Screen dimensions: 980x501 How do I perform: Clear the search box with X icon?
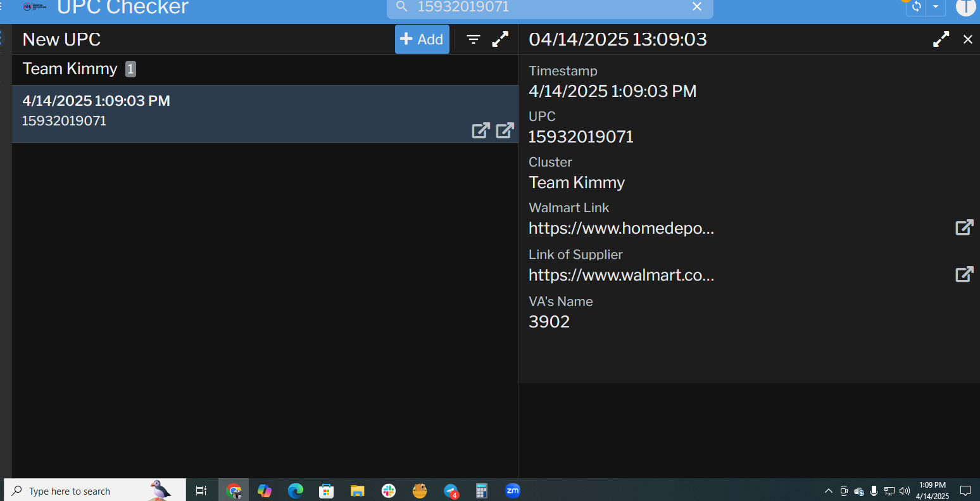pos(697,7)
